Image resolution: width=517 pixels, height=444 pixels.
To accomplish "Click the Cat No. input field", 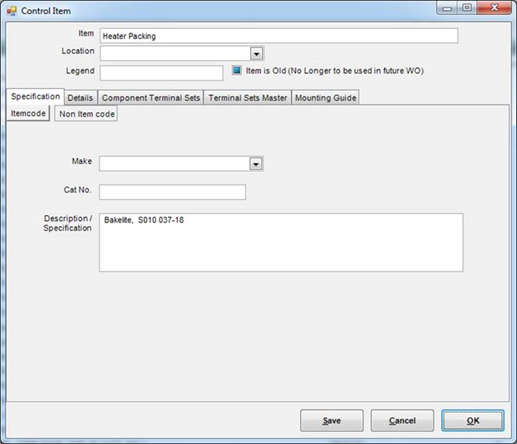I will [173, 192].
